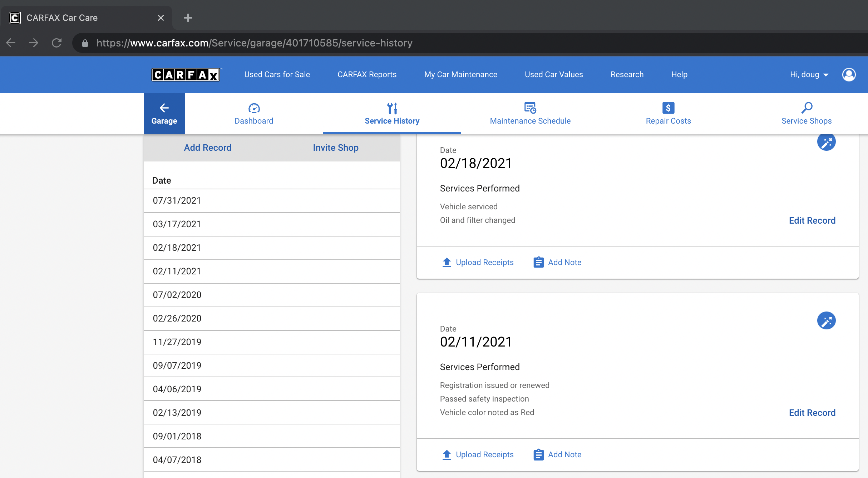
Task: Click the Date column header
Action: pyautogui.click(x=162, y=180)
